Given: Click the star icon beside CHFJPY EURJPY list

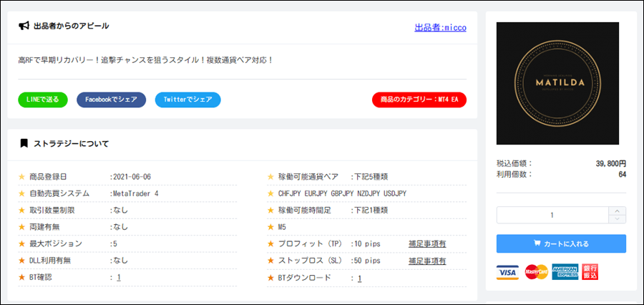Looking at the screenshot, I should [270, 193].
